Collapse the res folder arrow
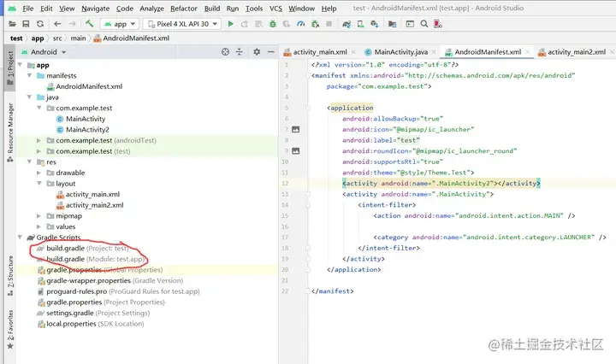Screen dimensions: 616x364 (x=29, y=161)
